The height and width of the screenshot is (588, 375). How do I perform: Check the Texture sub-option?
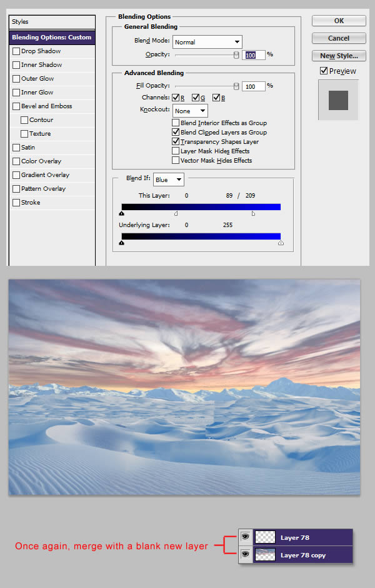[x=24, y=133]
